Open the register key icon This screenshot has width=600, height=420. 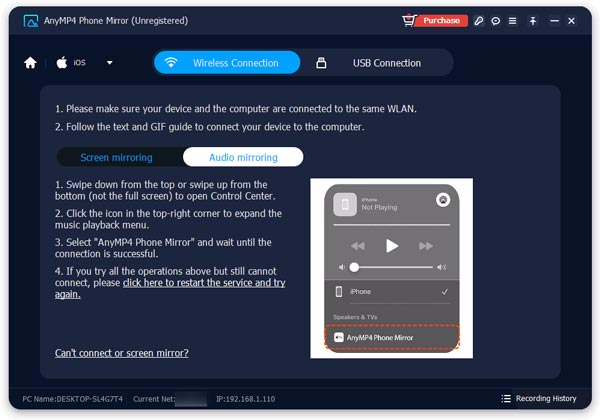(478, 21)
